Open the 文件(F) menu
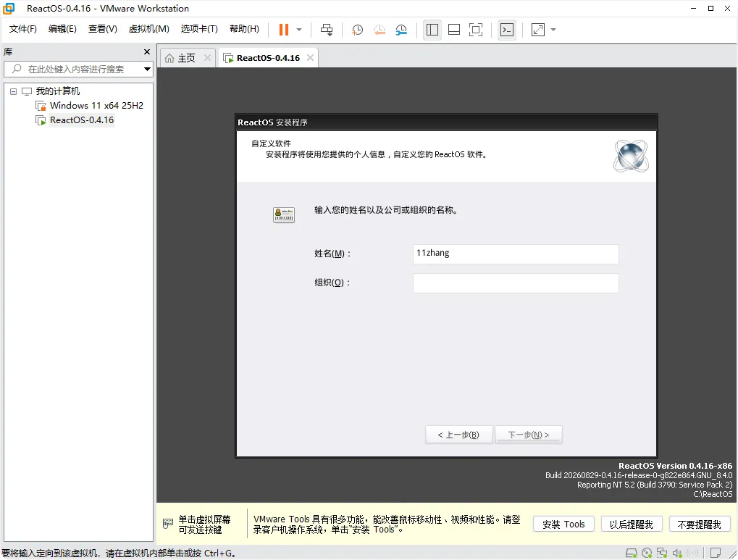 [23, 29]
